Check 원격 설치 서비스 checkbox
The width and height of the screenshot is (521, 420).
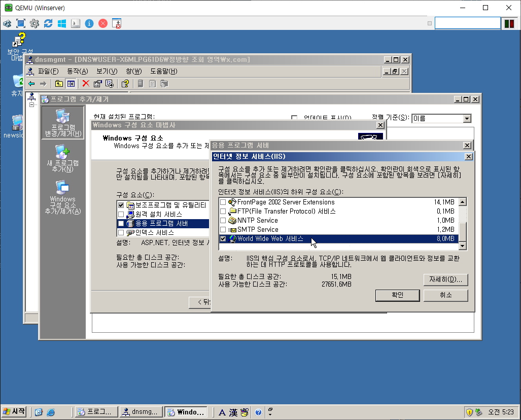pos(121,215)
